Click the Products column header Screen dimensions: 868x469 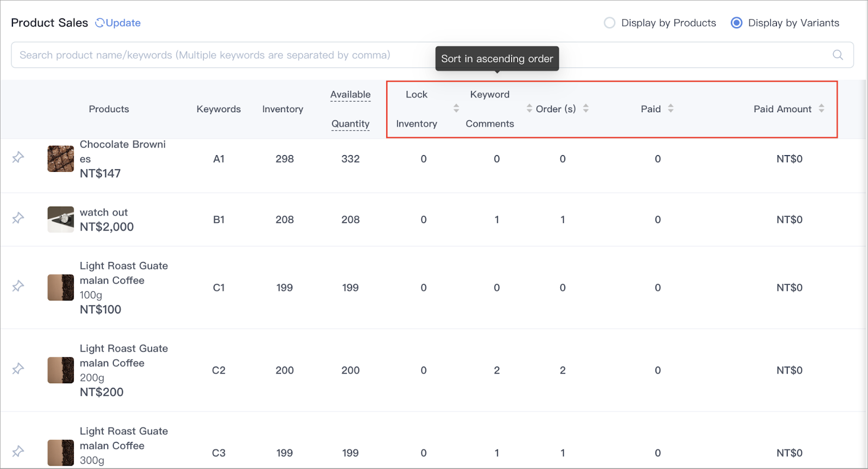click(109, 109)
